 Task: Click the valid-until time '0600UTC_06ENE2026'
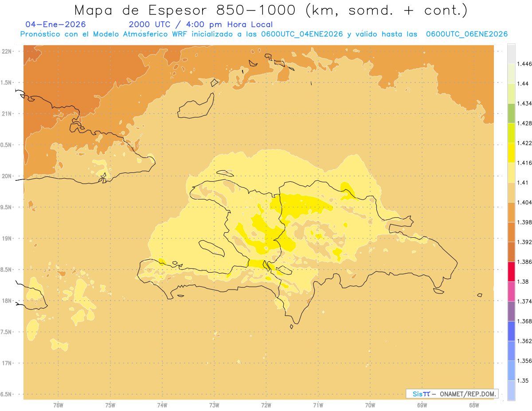[x=467, y=34]
